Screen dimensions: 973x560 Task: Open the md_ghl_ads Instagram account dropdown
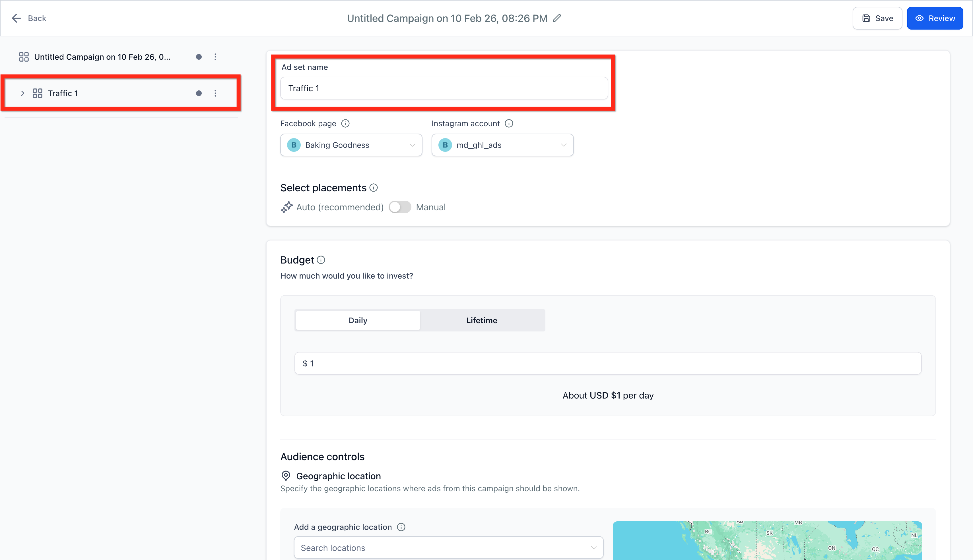tap(502, 145)
